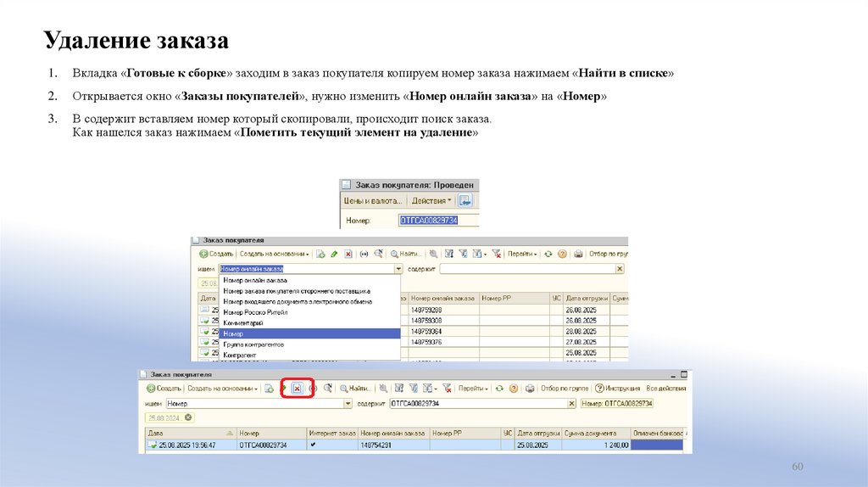Viewport: 868px width, 487px height.
Task: Open 'ищем' combo arrow in middle window
Action: pyautogui.click(x=398, y=269)
